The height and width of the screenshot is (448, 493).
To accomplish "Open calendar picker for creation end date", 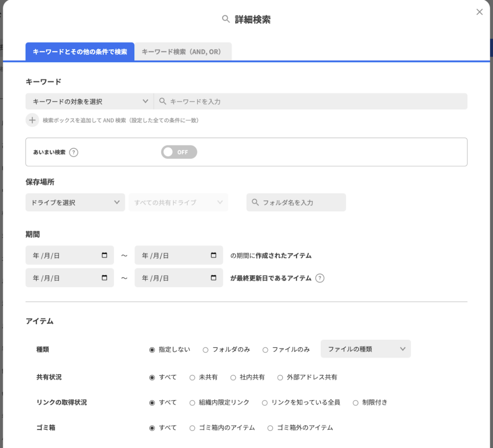I will coord(214,256).
